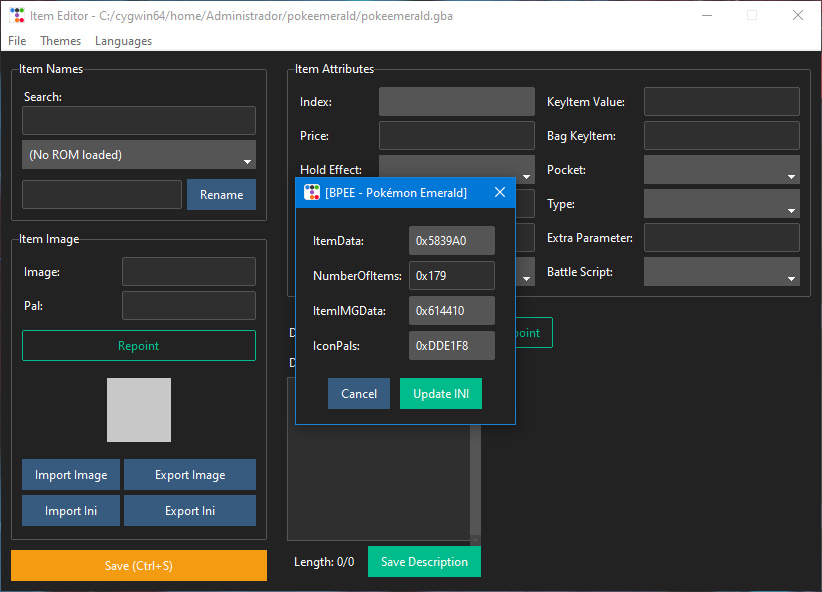Click the ItemData address field
This screenshot has height=592, width=822.
pyautogui.click(x=451, y=241)
